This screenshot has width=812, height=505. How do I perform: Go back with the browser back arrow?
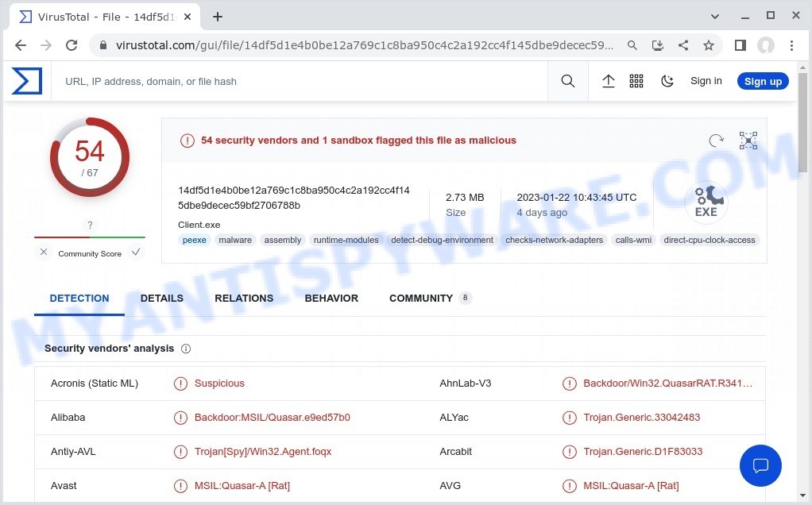click(x=21, y=45)
